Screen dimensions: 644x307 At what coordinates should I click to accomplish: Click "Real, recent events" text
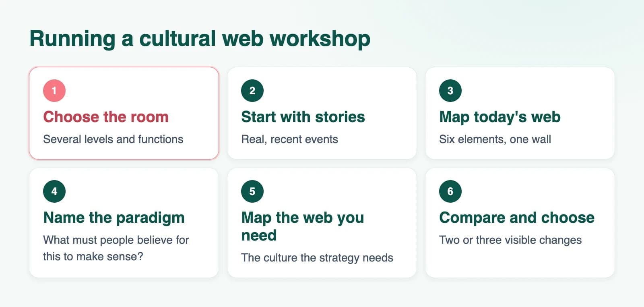tap(289, 139)
